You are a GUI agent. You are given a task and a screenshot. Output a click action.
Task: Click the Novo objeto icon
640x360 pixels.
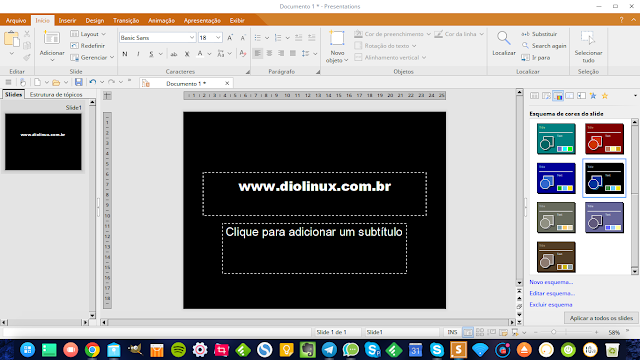point(337,38)
